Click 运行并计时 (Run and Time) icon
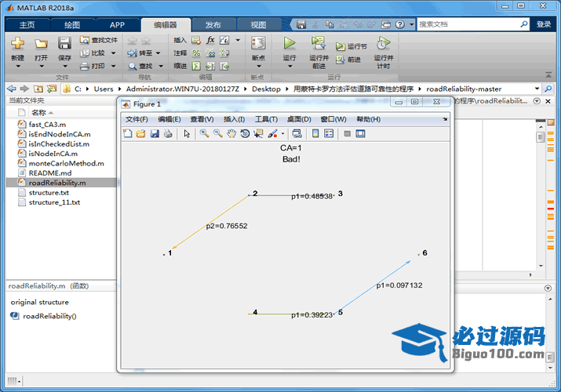The image size is (561, 392). pyautogui.click(x=383, y=43)
